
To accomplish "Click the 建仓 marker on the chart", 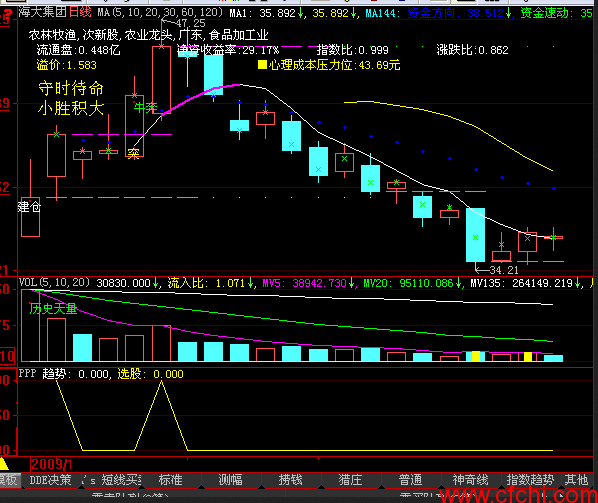I will point(29,207).
